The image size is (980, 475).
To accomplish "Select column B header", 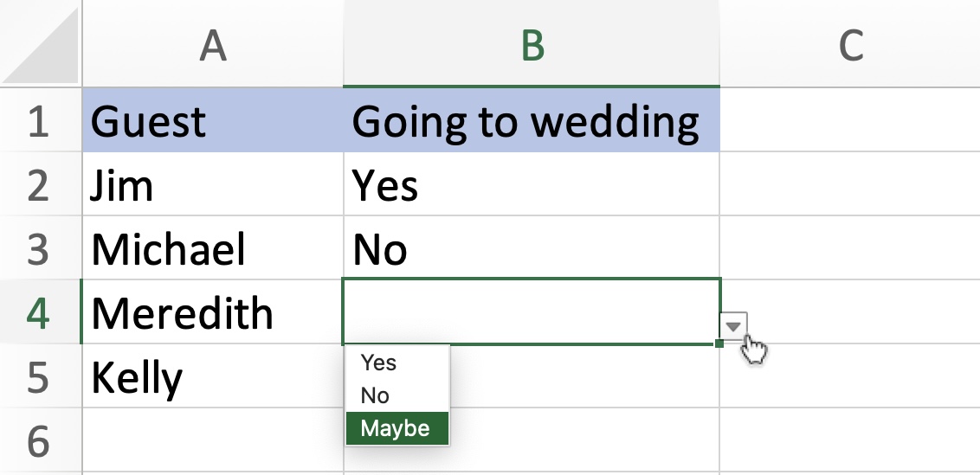I will (532, 44).
